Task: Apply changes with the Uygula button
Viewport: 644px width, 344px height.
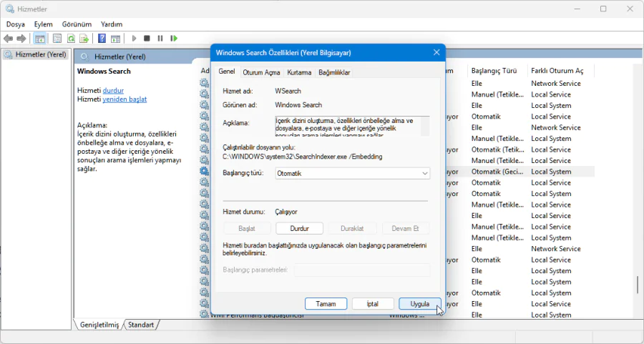Action: point(420,304)
